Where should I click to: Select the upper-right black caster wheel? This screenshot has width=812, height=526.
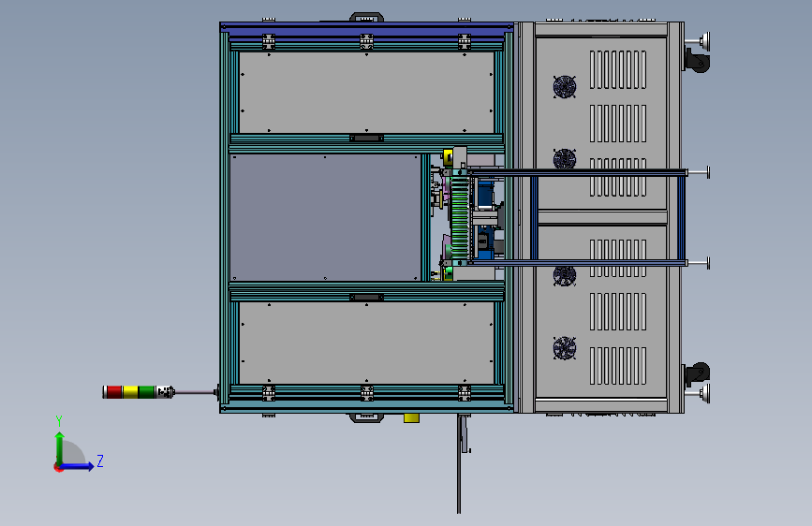[698, 60]
